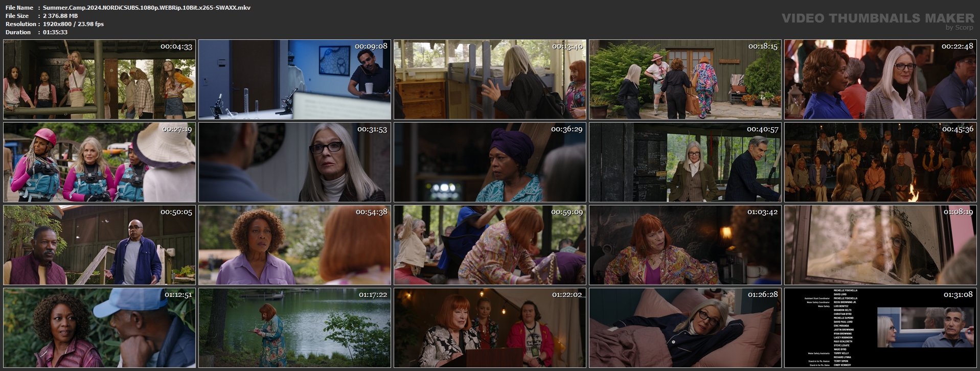Pick the frame at 00:54:38

pos(294,245)
